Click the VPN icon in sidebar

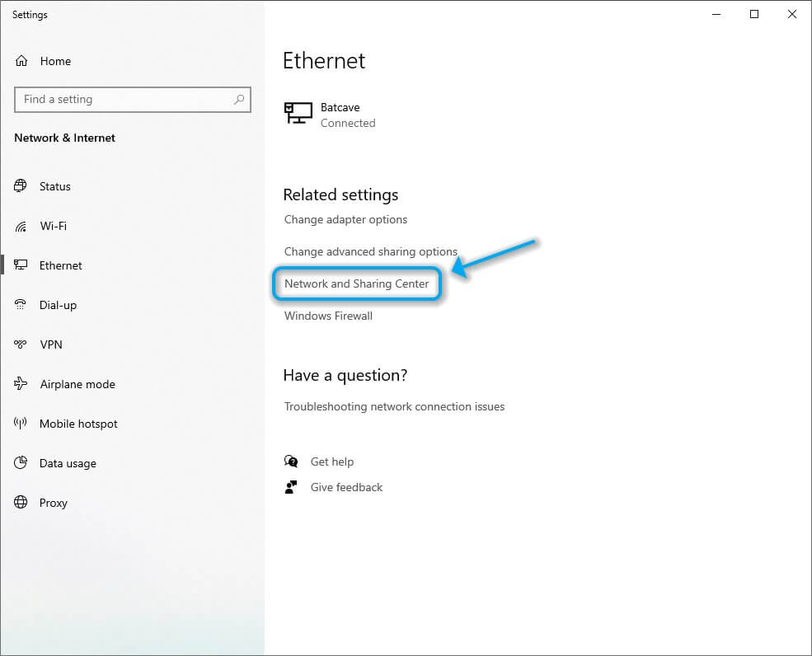tap(20, 344)
